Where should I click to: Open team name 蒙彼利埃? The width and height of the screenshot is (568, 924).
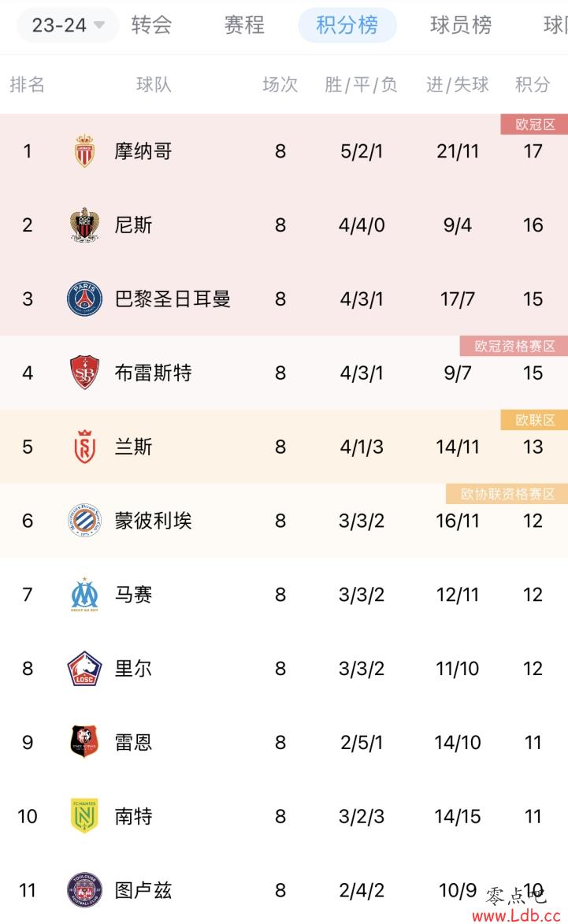click(154, 521)
